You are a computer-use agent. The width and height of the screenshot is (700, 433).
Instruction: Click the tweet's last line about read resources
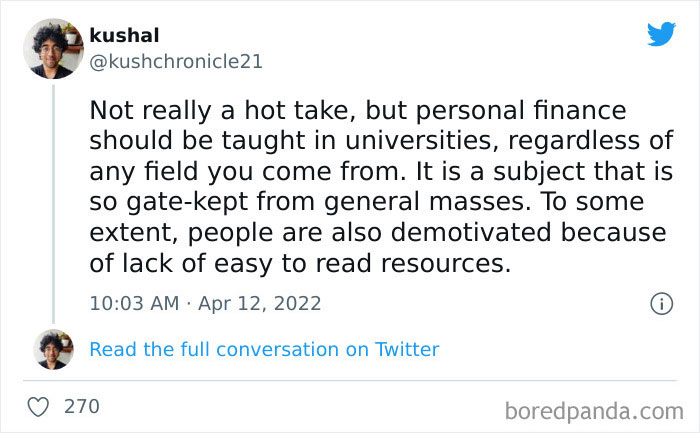(x=300, y=264)
